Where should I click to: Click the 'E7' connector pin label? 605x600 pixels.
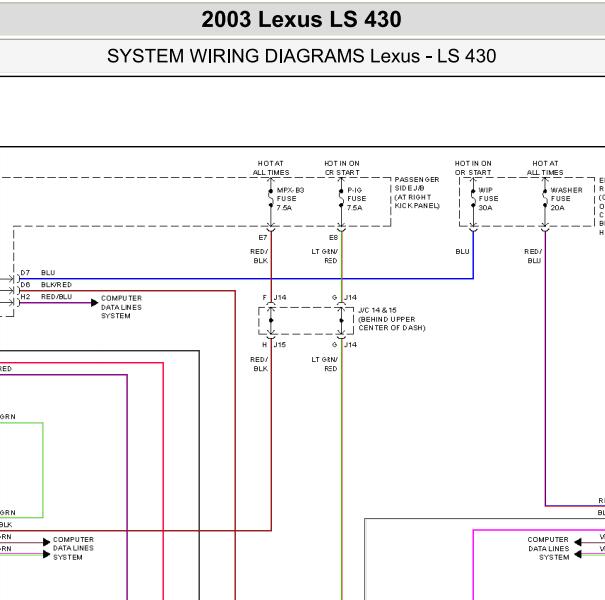coord(263,237)
